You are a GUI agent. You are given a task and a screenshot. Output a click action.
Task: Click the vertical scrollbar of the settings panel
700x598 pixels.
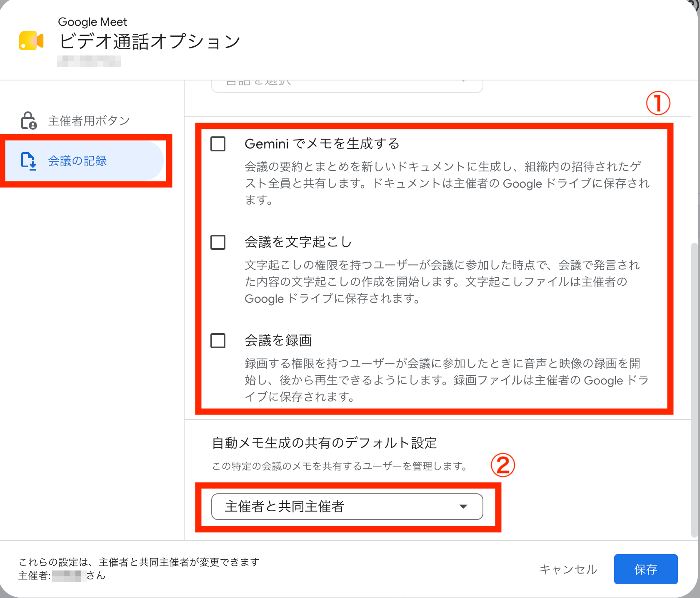click(x=694, y=390)
